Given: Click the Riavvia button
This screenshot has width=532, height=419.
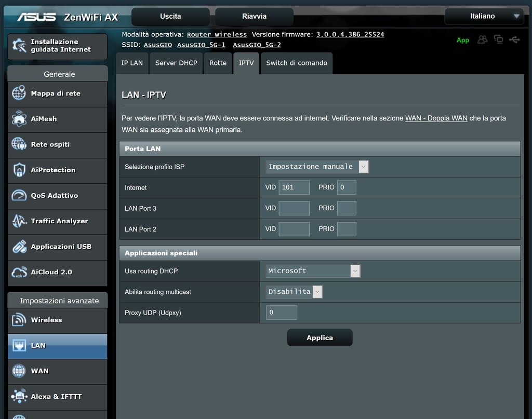Looking at the screenshot, I should 254,16.
